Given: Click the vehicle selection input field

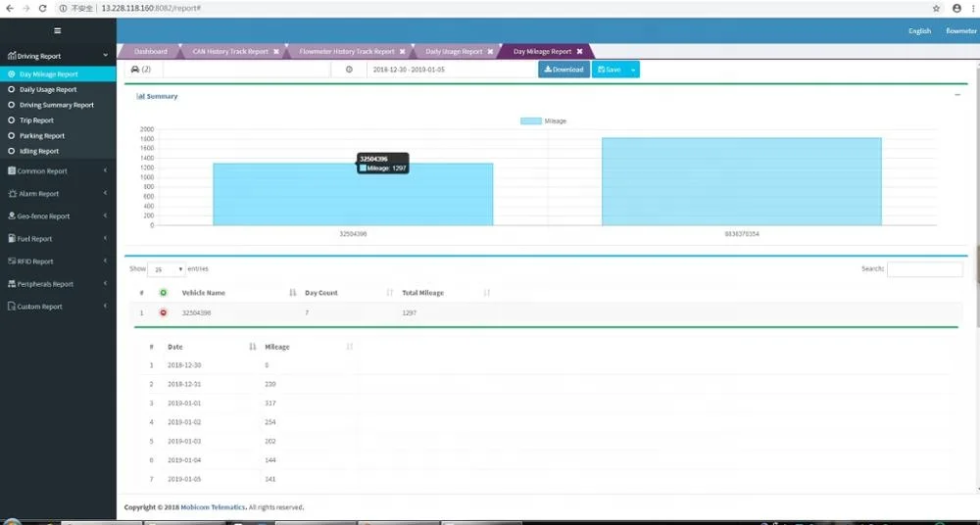Looking at the screenshot, I should tap(246, 70).
